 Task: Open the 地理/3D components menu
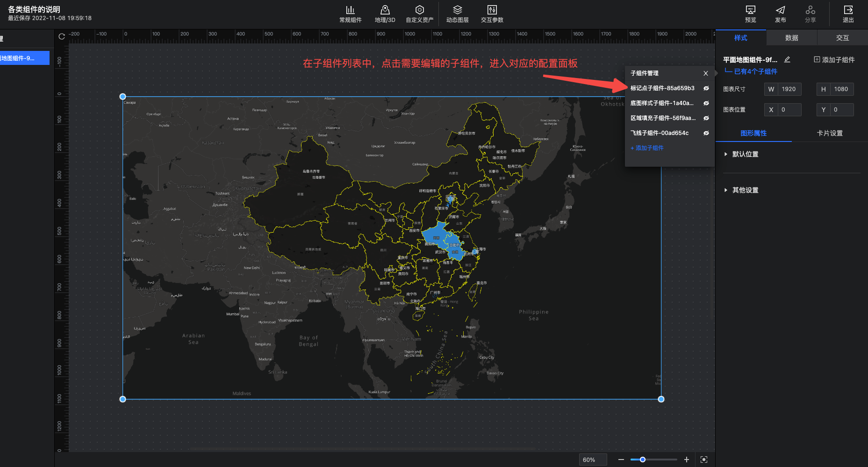tap(385, 14)
